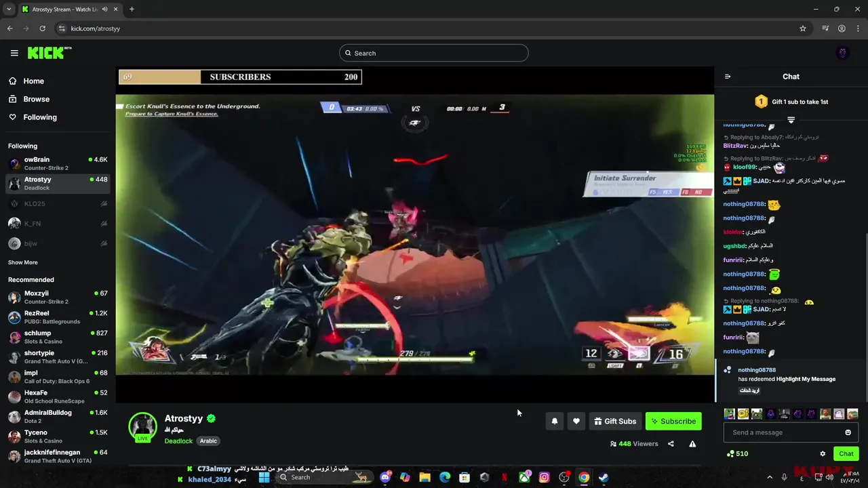Open AdmiralBulldog recommended channel
The width and height of the screenshot is (868, 488).
coord(58,416)
